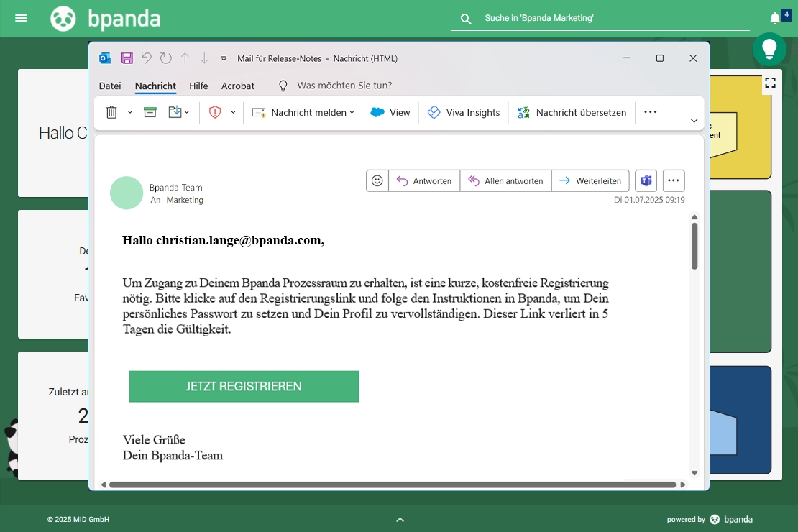The image size is (798, 532).
Task: Click the lightbulb next to Was möchten Sie tun
Action: 283,86
